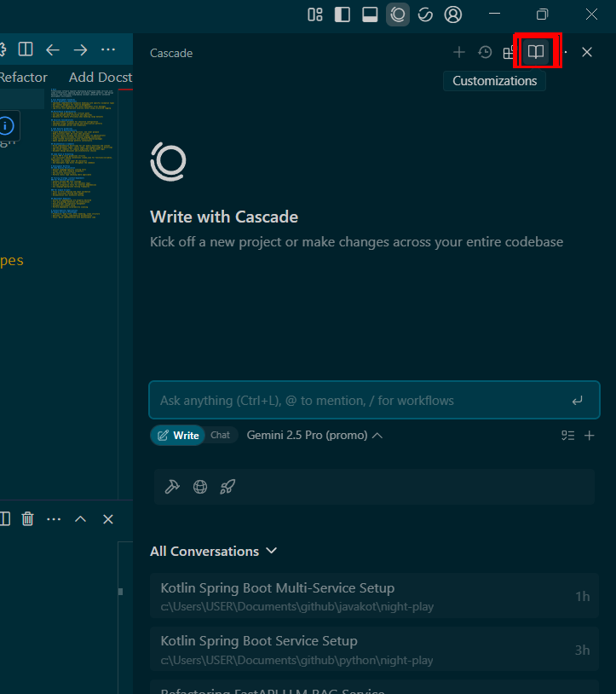Go back with the left arrow
The image size is (616, 694).
point(53,49)
